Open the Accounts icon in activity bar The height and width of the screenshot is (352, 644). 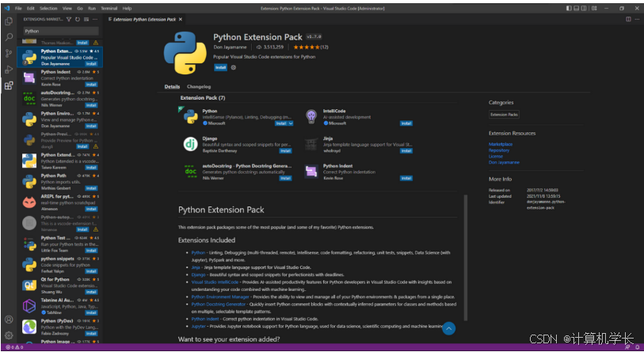tap(9, 320)
